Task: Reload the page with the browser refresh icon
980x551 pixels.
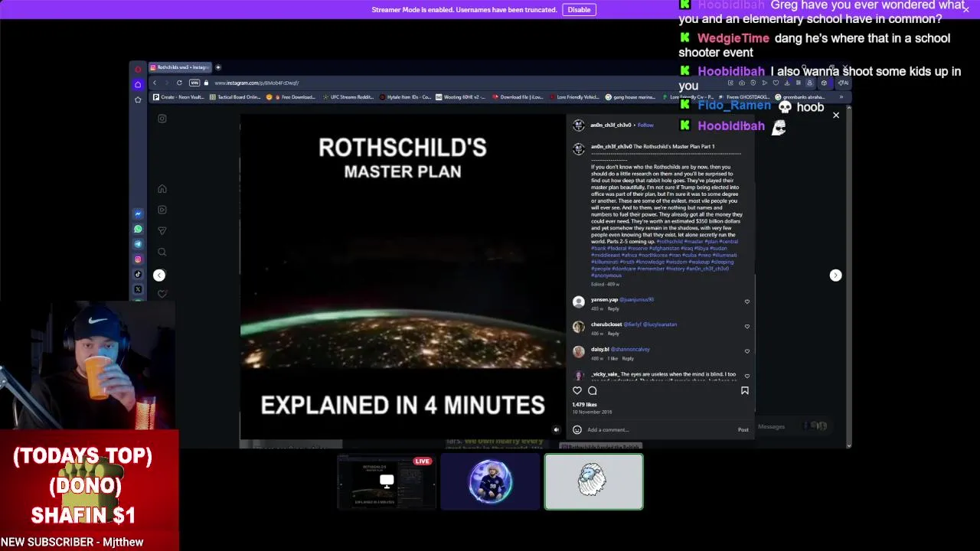Action: pyautogui.click(x=179, y=83)
